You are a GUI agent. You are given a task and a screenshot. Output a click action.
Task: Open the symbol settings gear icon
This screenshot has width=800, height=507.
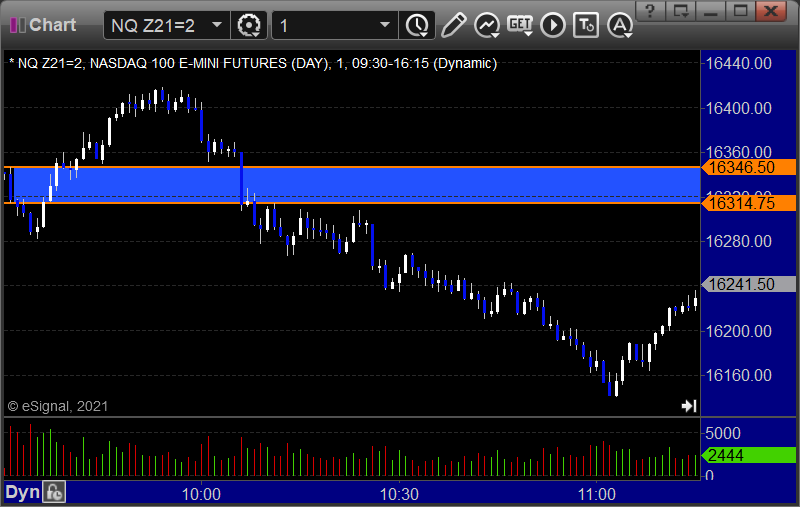(x=249, y=26)
